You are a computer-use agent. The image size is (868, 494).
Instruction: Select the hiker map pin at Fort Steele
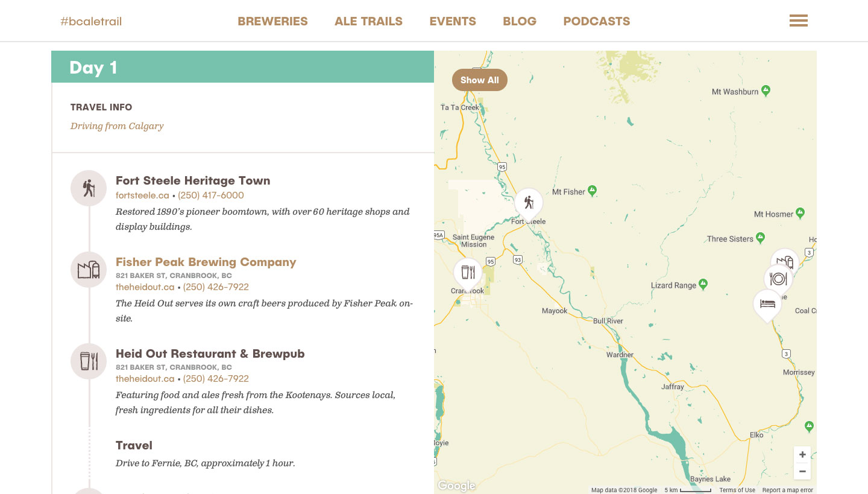(x=529, y=204)
